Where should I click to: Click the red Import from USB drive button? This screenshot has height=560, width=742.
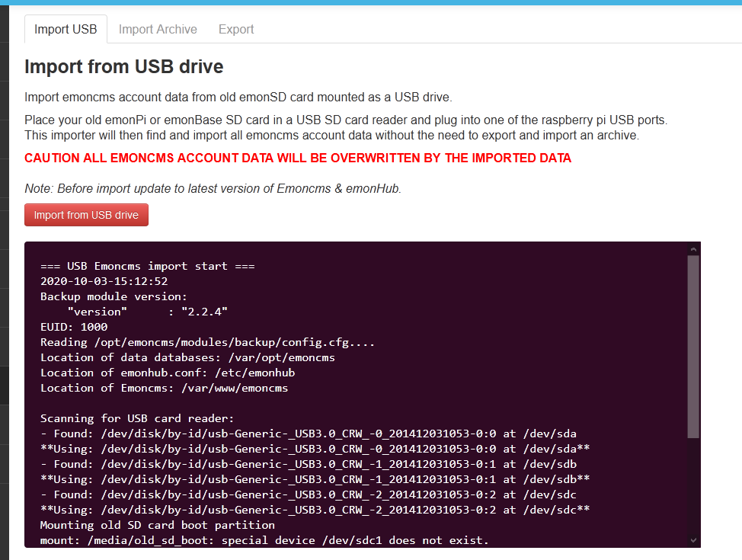coord(86,215)
